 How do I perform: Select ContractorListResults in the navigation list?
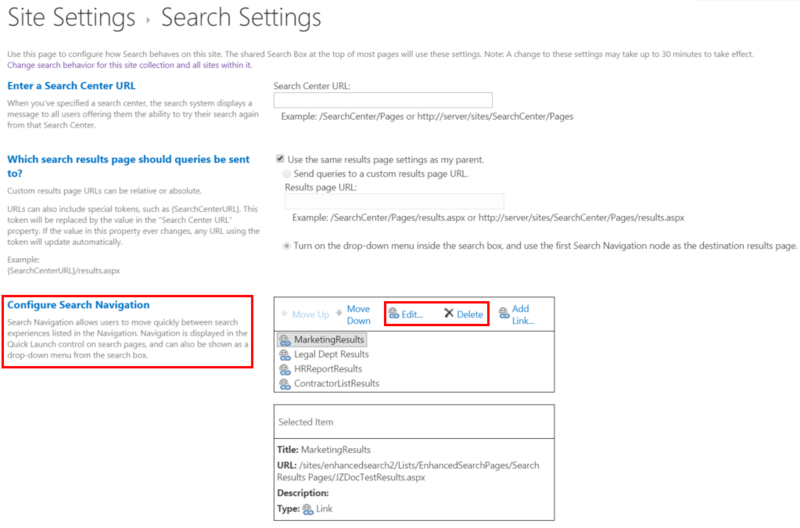(x=336, y=383)
